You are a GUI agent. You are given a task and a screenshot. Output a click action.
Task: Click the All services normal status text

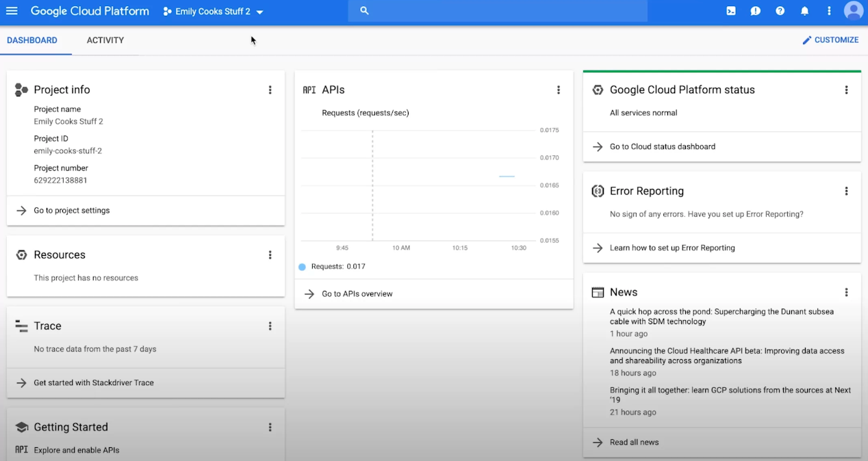[x=643, y=113]
